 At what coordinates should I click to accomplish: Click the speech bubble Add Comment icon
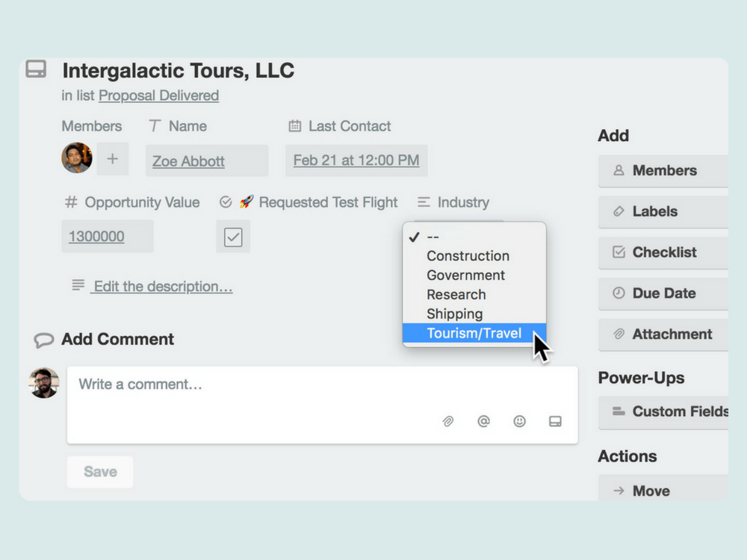[44, 340]
